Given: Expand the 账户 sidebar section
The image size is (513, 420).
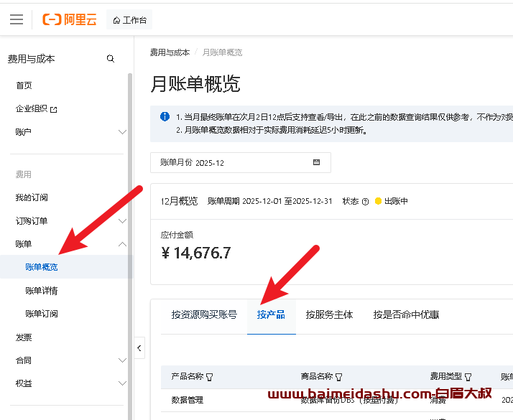Looking at the screenshot, I should (122, 132).
